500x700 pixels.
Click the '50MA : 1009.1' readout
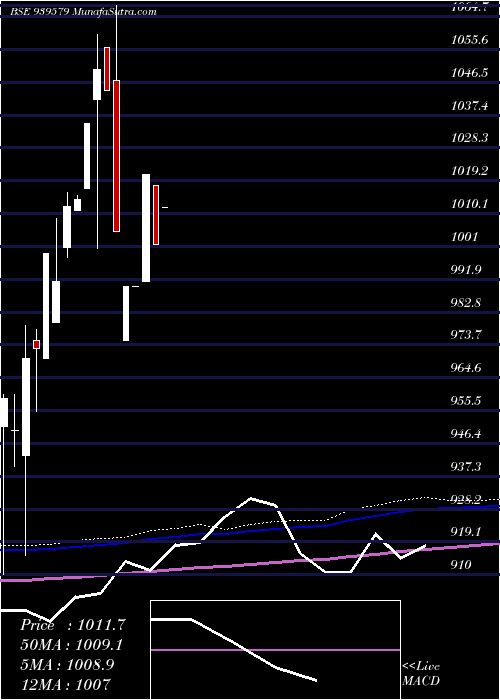tap(72, 645)
